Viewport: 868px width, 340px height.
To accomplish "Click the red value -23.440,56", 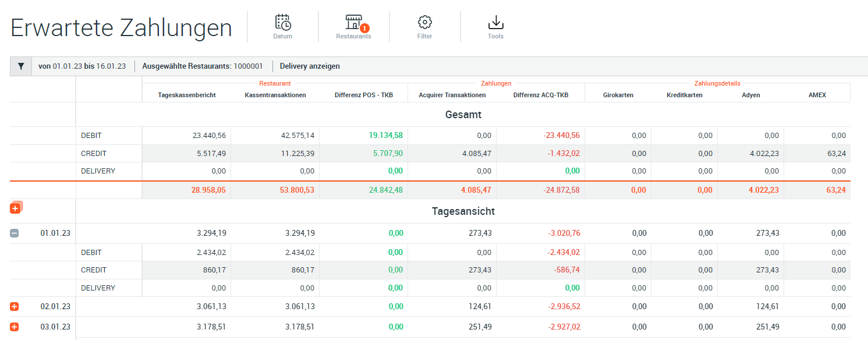I will (561, 136).
